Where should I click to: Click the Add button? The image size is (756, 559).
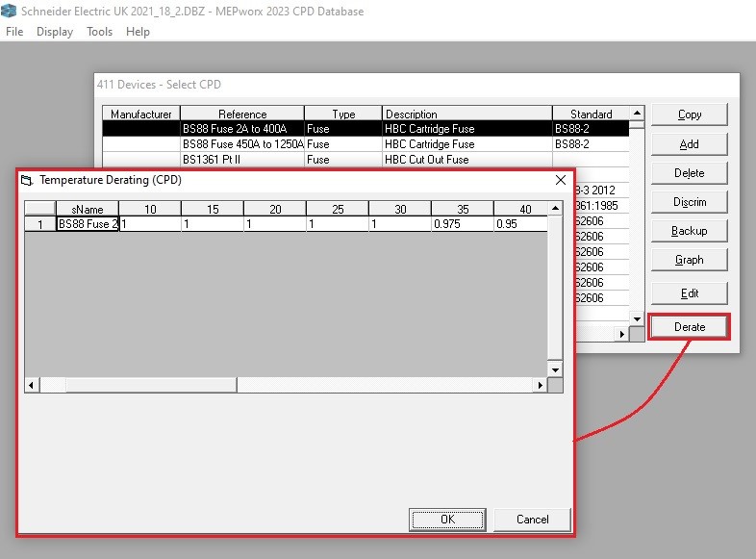[689, 144]
